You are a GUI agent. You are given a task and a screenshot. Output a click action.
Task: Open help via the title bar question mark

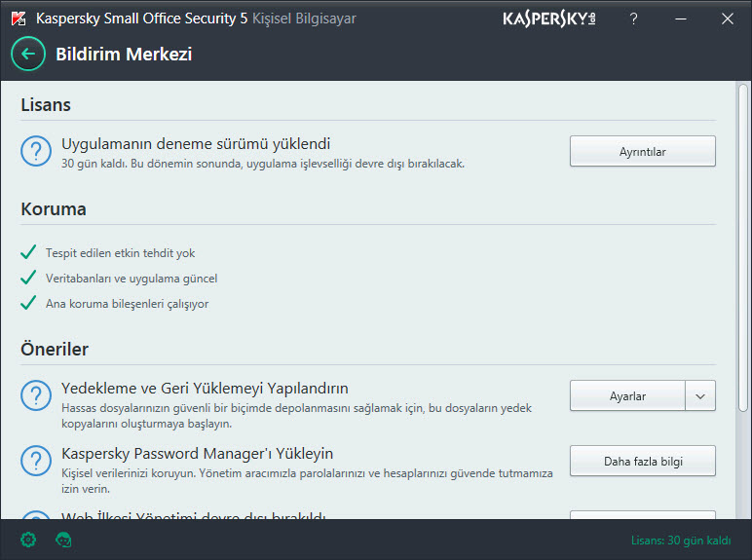tap(634, 19)
